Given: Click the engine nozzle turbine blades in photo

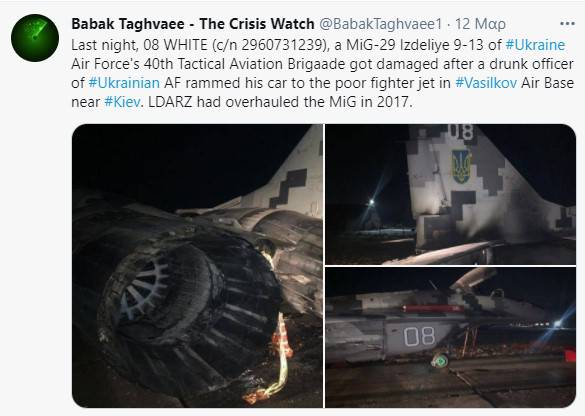Looking at the screenshot, I should coord(144,291).
